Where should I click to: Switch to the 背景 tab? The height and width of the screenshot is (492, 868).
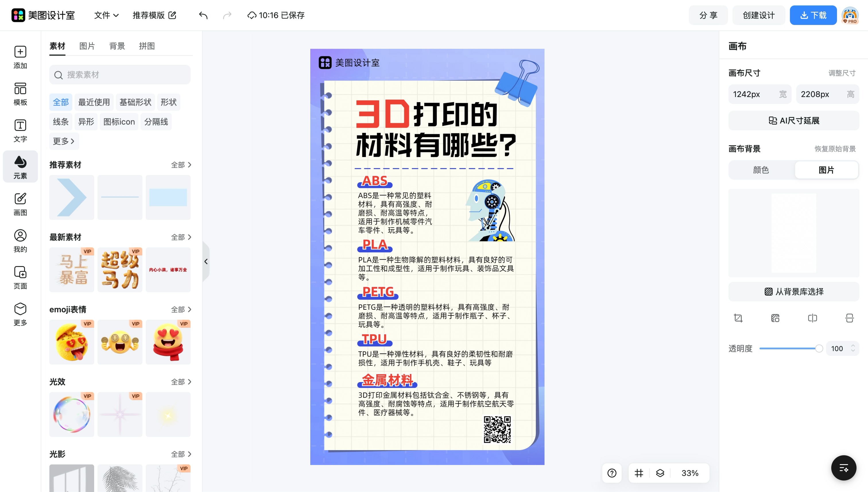[117, 46]
